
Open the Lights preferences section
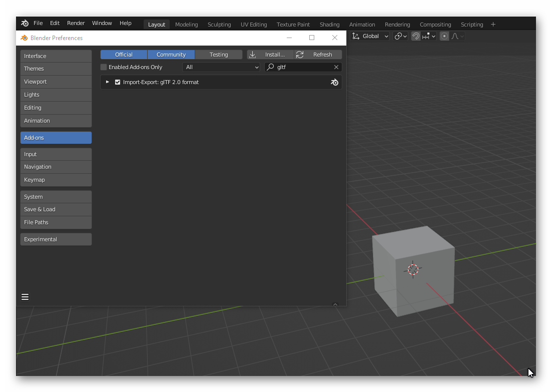[x=56, y=95]
